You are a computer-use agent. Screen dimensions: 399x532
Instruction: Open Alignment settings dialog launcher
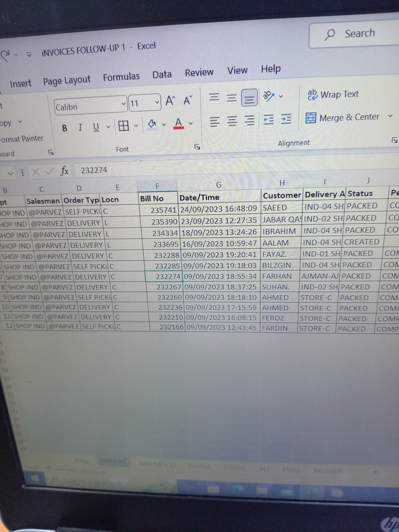coord(394,140)
